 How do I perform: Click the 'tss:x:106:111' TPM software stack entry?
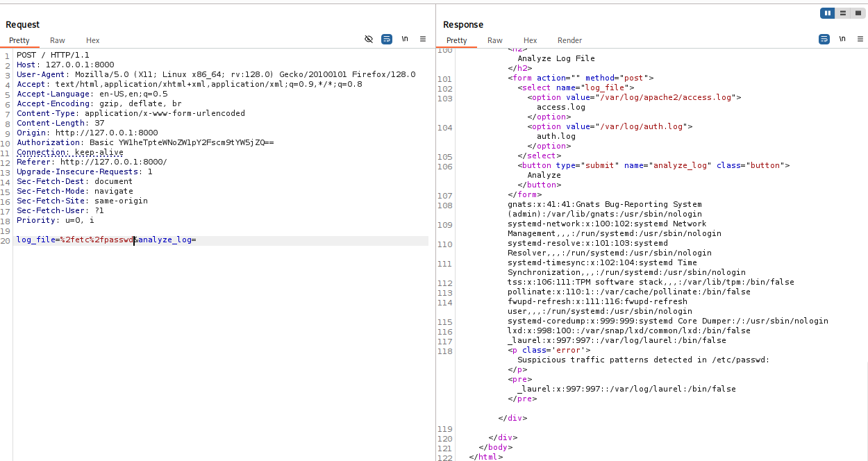[651, 283]
